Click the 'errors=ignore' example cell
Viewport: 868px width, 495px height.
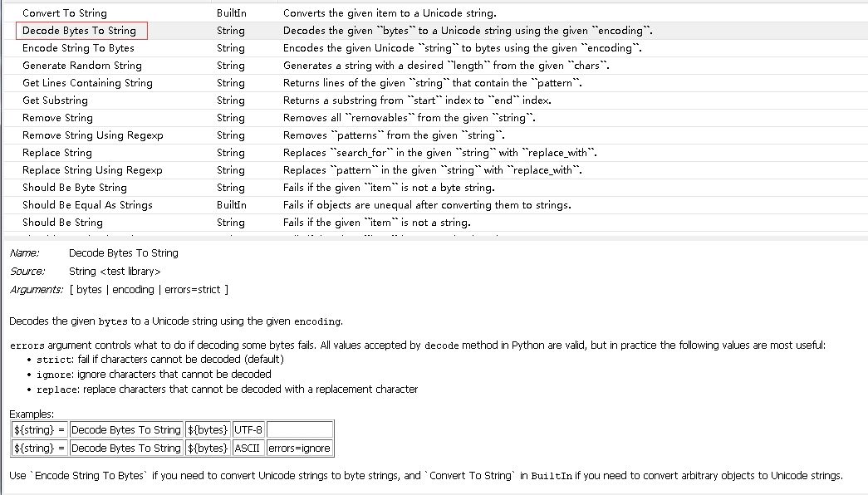pyautogui.click(x=300, y=448)
